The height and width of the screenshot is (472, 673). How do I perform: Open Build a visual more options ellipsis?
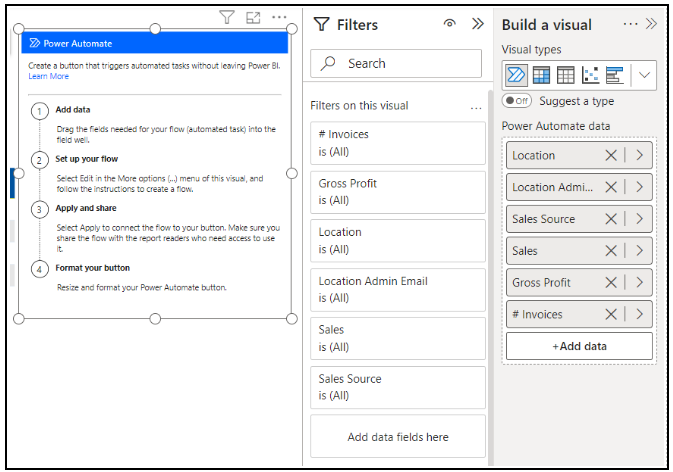[630, 24]
